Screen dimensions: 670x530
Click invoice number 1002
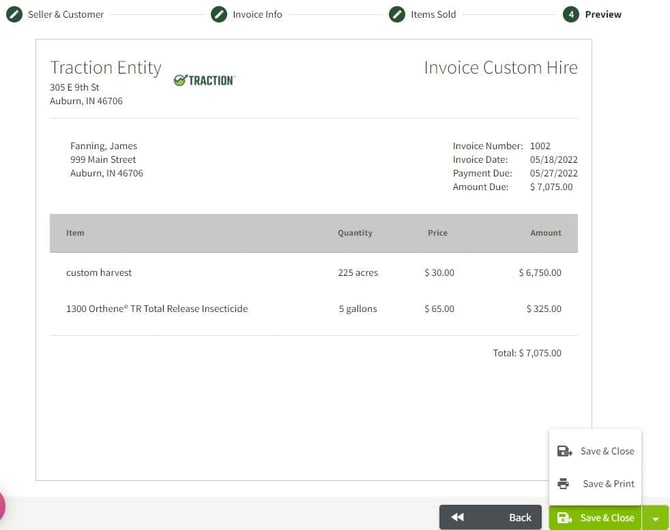540,146
